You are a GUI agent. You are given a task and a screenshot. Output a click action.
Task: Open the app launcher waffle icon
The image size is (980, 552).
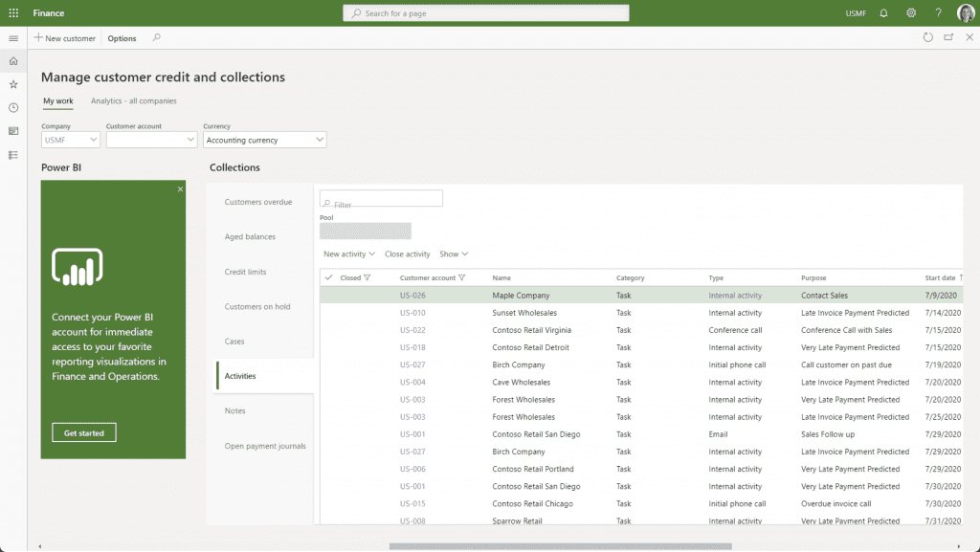pyautogui.click(x=13, y=12)
